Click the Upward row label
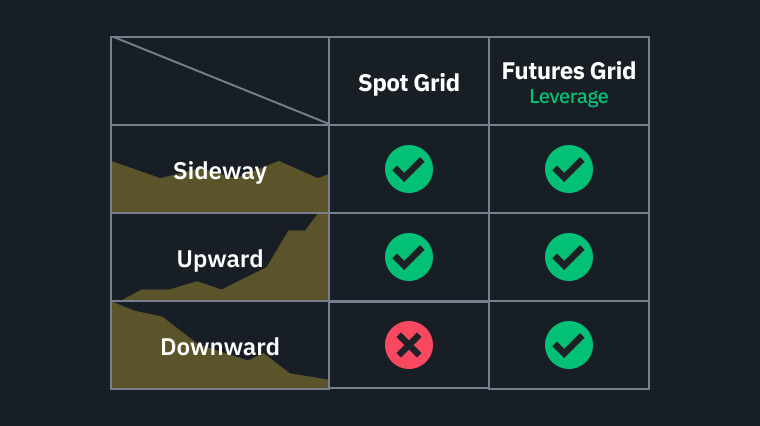The image size is (760, 426). pyautogui.click(x=220, y=259)
